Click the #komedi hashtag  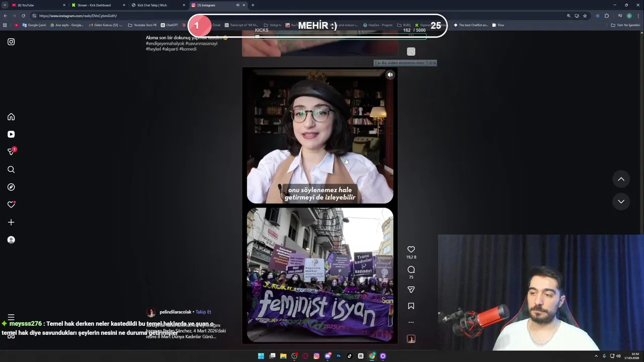(x=187, y=49)
